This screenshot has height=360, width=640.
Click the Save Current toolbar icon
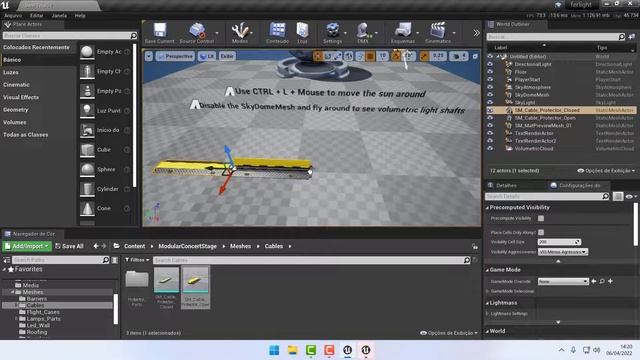coord(160,31)
